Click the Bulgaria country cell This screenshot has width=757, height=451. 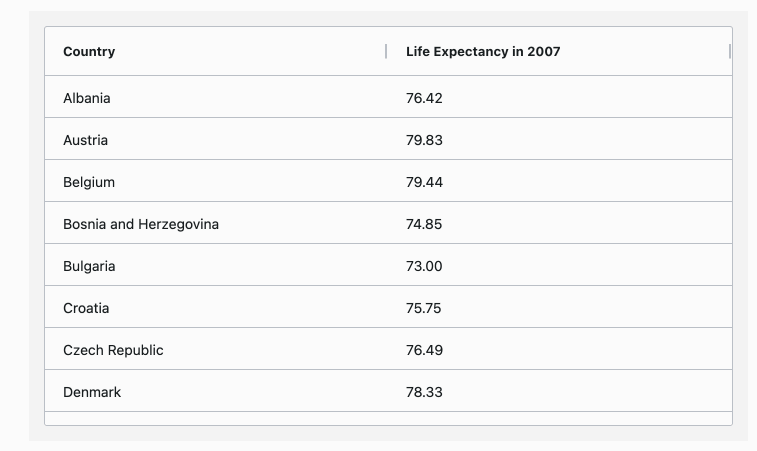[x=89, y=266]
